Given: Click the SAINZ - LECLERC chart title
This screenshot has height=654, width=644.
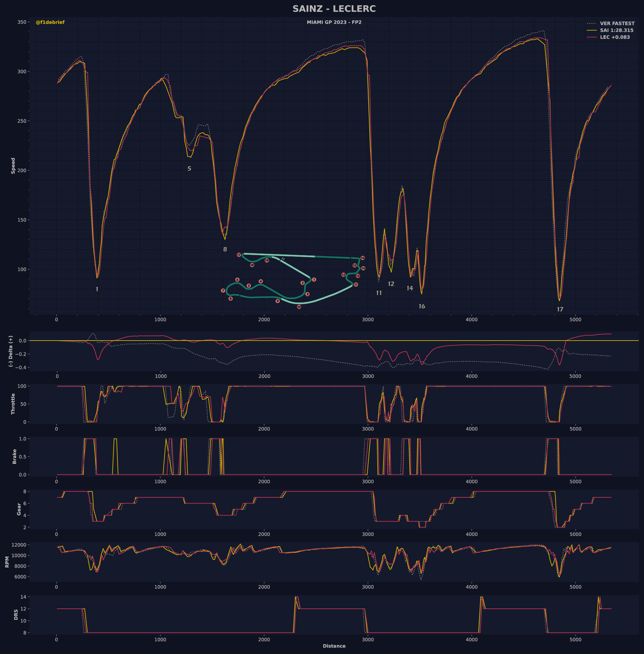Looking at the screenshot, I should click(x=334, y=9).
